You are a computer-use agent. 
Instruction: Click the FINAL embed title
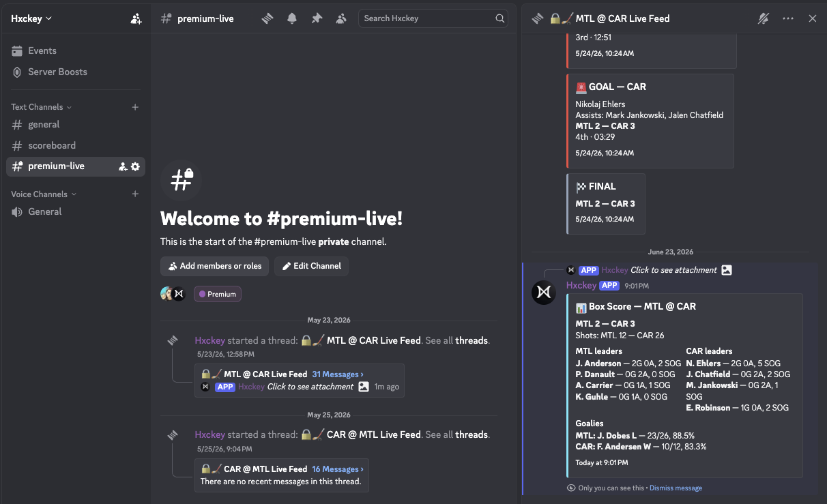pos(603,186)
